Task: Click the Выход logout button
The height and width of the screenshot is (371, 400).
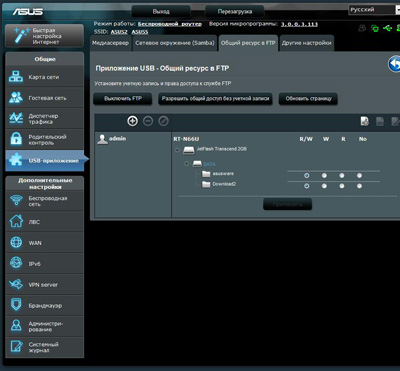Action: coord(161,11)
